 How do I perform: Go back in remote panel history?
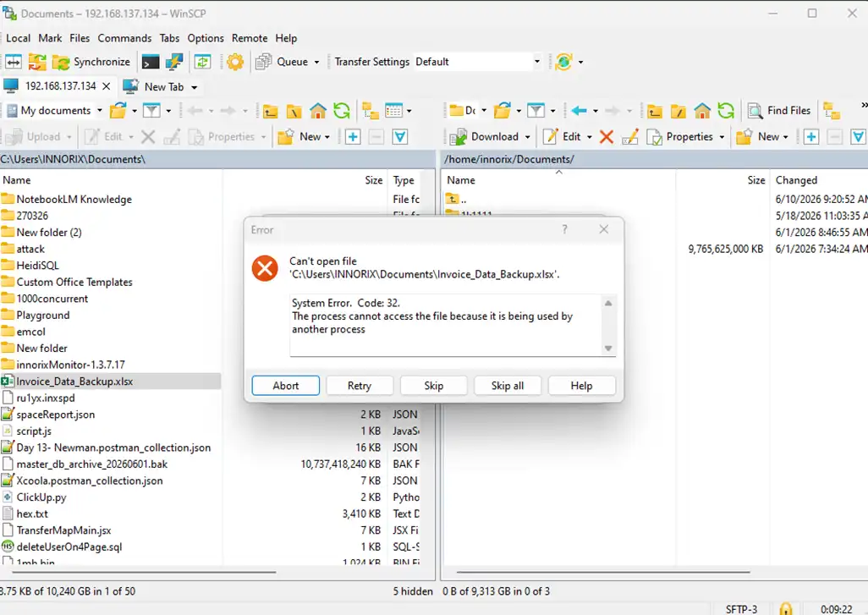(x=579, y=110)
